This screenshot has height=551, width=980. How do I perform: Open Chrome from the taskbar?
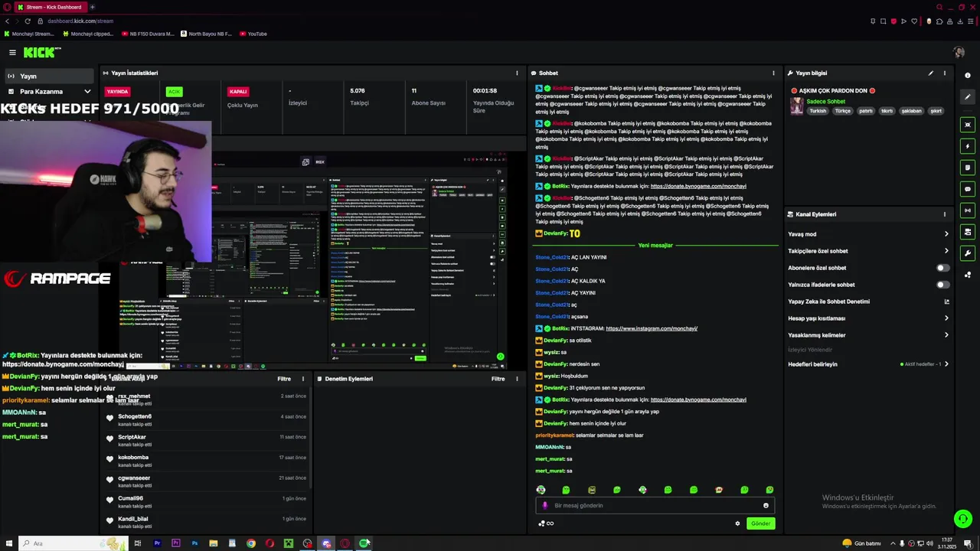[x=251, y=543]
